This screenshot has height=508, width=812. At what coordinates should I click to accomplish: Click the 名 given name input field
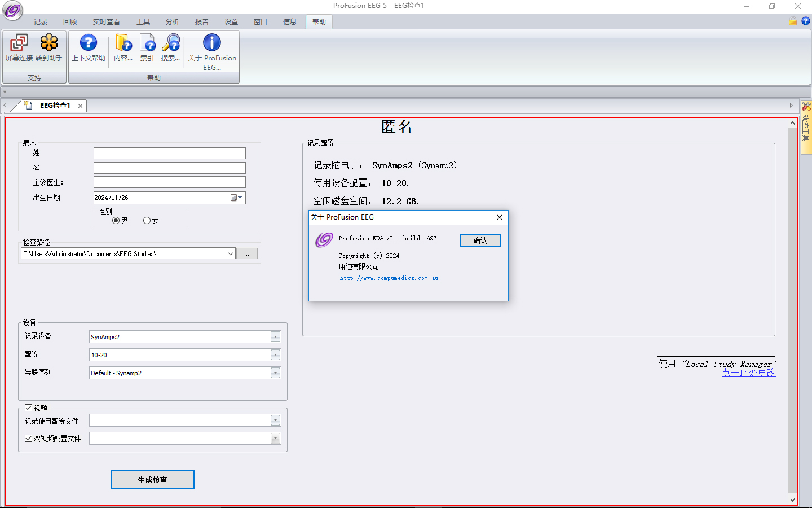170,168
